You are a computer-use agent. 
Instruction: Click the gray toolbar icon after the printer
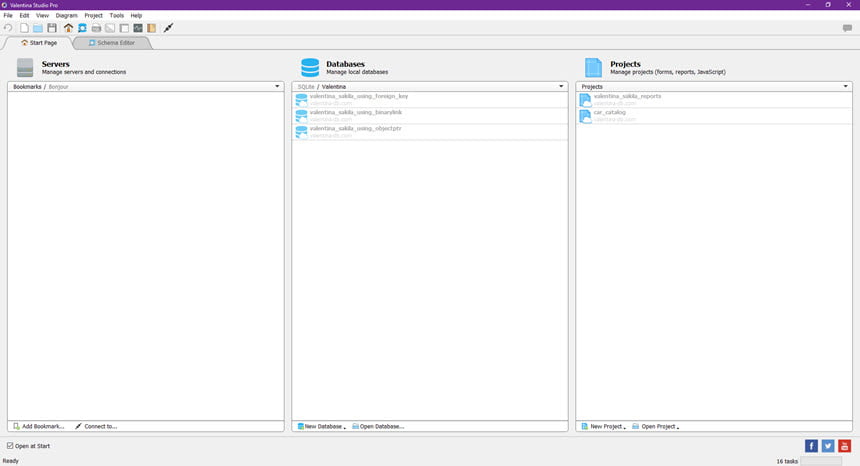point(110,28)
